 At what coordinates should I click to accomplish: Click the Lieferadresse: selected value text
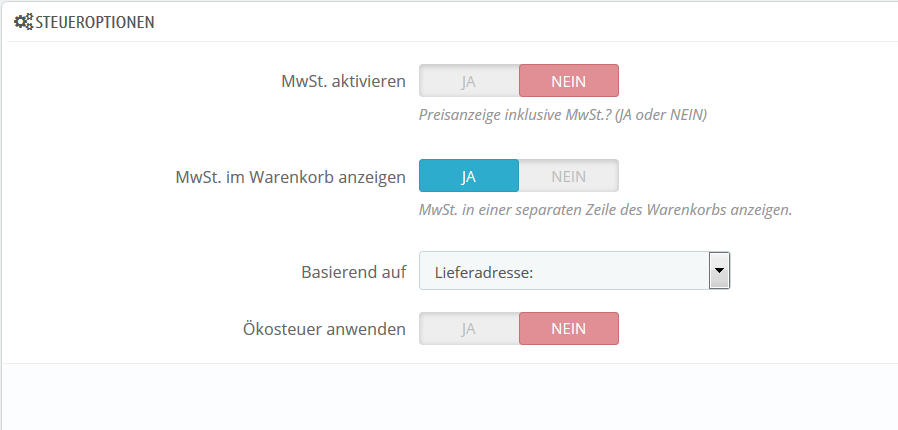tap(482, 270)
